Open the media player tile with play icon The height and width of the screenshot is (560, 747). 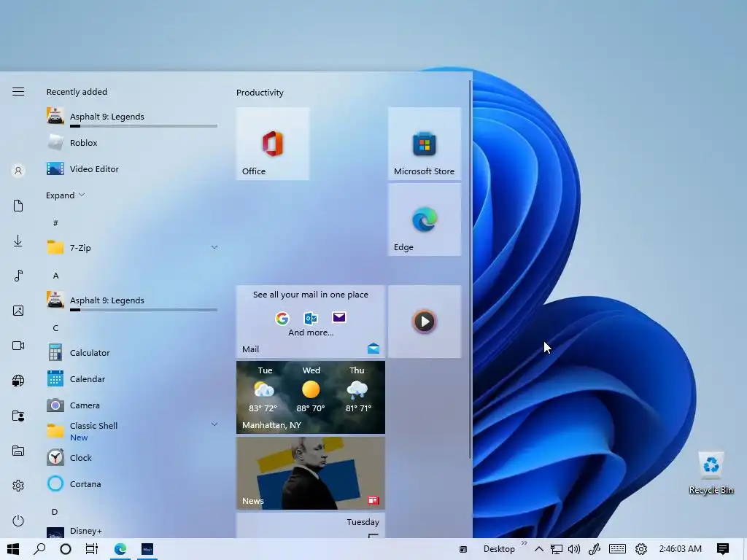pyautogui.click(x=425, y=322)
